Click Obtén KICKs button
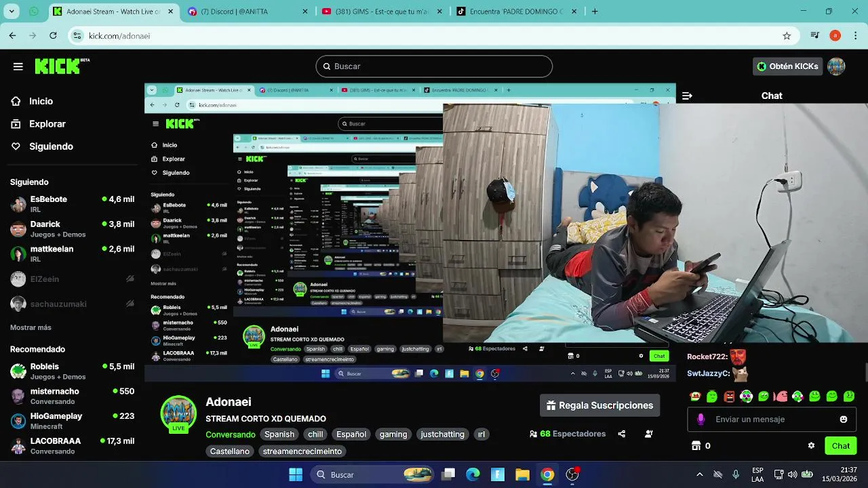 [x=787, y=66]
